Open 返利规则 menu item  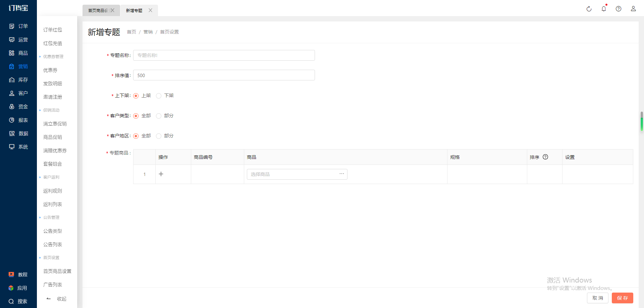(53, 191)
